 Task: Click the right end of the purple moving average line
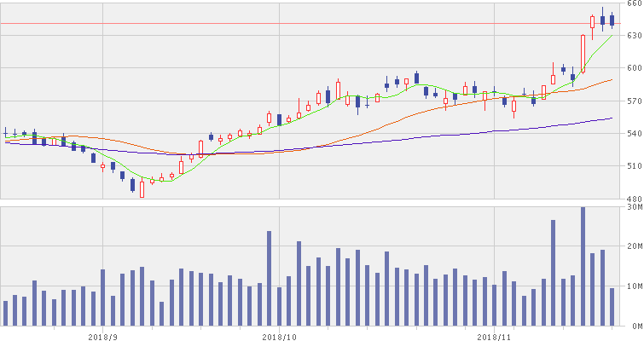(x=612, y=118)
